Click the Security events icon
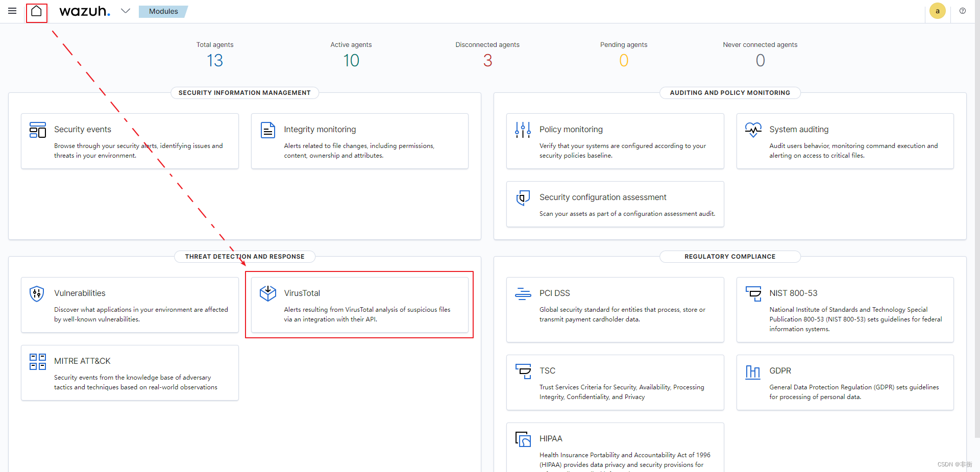The width and height of the screenshot is (980, 472). (x=38, y=130)
